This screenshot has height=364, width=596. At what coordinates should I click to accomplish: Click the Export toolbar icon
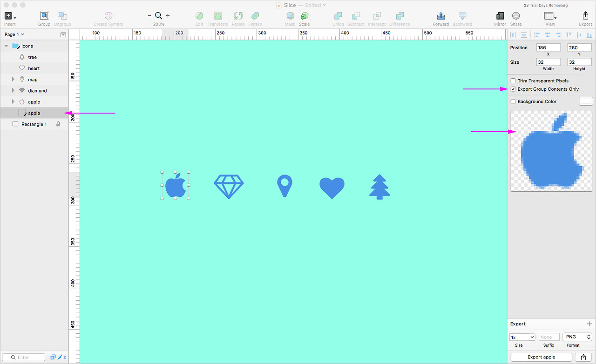[586, 16]
